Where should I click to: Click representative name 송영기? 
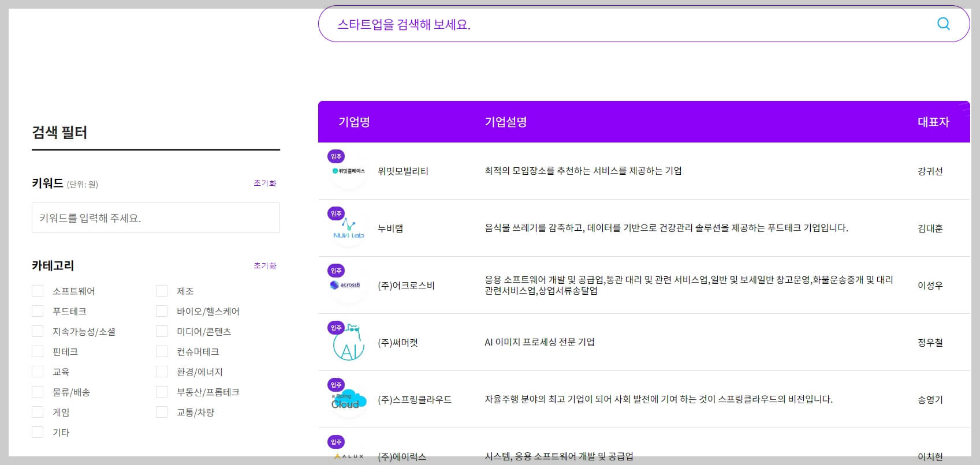[x=930, y=399]
